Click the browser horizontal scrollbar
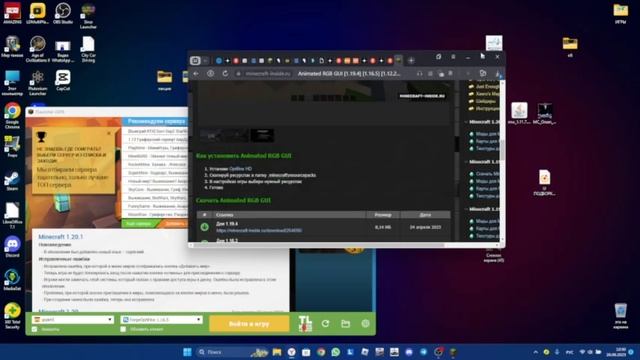Image resolution: width=640 pixels, height=360 pixels. (x=318, y=245)
